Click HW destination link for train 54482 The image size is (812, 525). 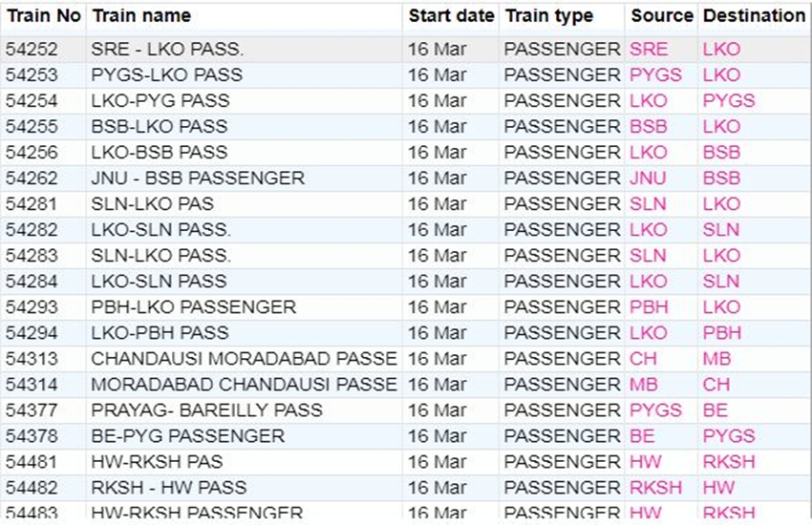(718, 487)
